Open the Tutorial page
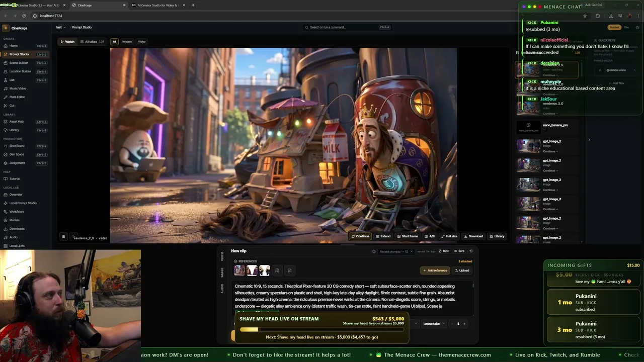 25,178
